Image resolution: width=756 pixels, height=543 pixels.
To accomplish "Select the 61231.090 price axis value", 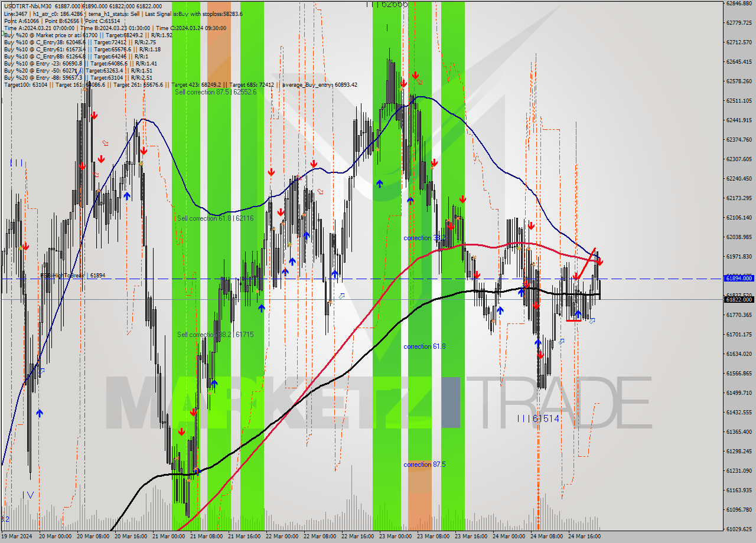I will tap(739, 470).
